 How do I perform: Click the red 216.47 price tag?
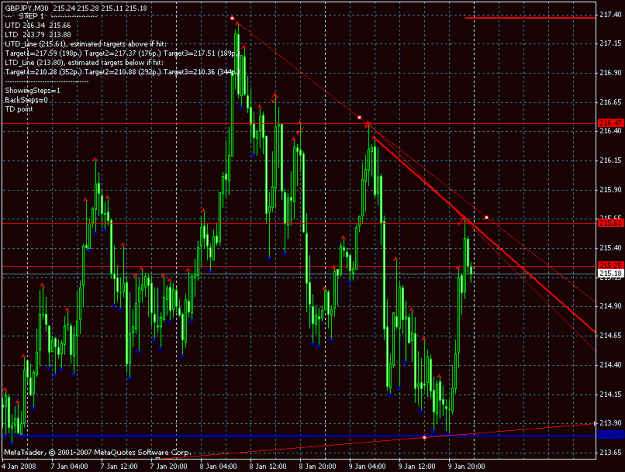click(x=611, y=123)
